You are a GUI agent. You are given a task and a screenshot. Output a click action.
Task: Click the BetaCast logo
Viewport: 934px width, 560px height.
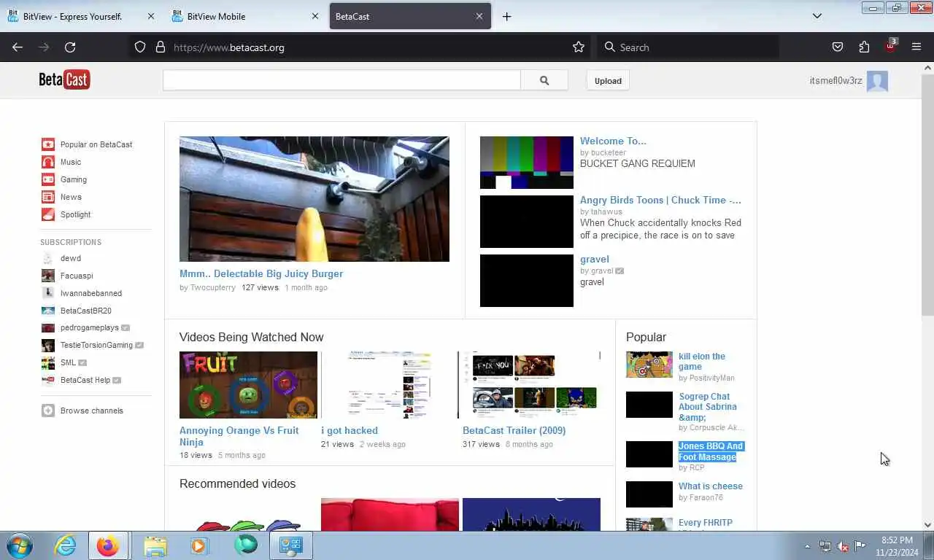(x=64, y=79)
